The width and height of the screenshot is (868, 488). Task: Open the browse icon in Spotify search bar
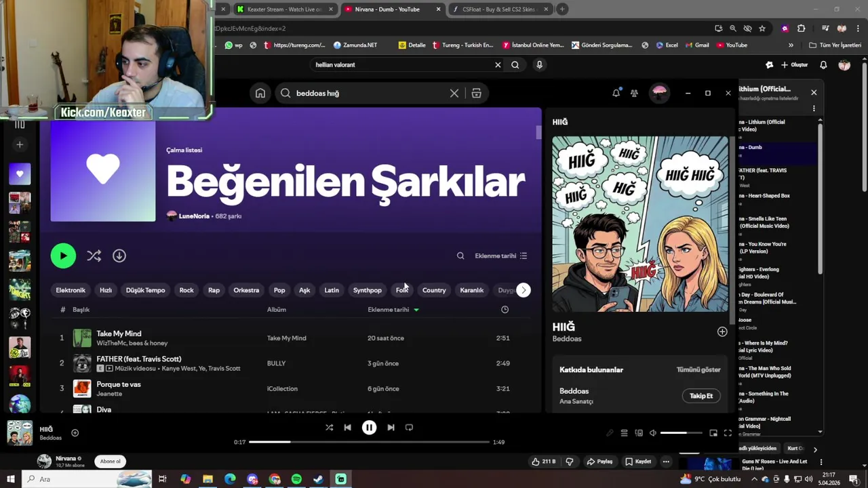[x=477, y=94]
